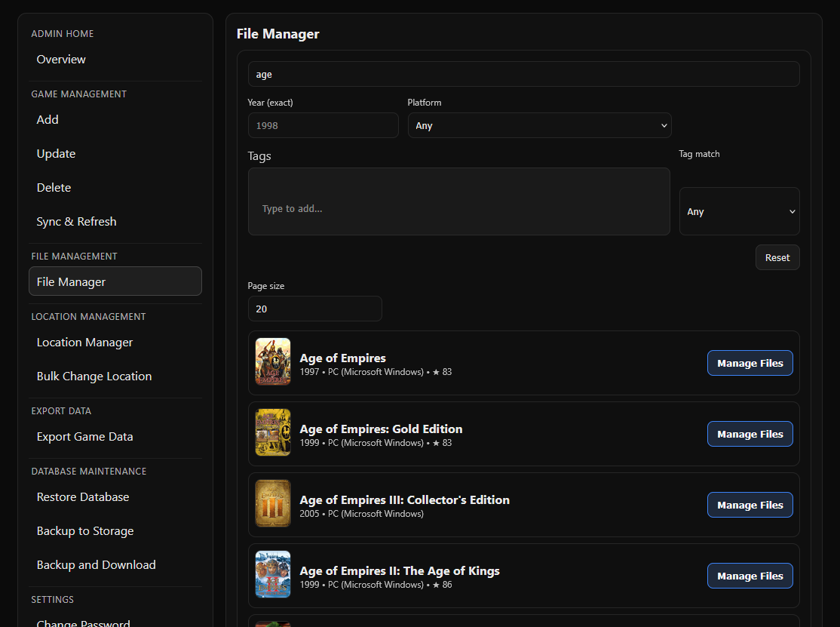Manage Files for Age of Empires II: The Age of Kings
Screen dimensions: 840x627
pyautogui.click(x=750, y=576)
